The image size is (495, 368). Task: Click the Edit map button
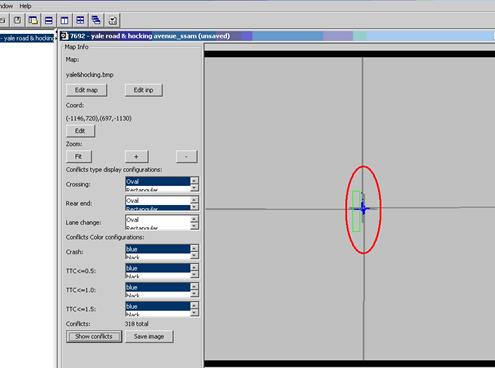tap(86, 90)
